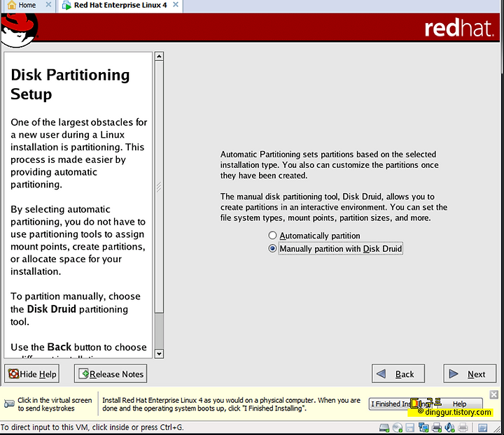Hide the help panel with Hide Help
This screenshot has width=504, height=435.
tap(31, 373)
